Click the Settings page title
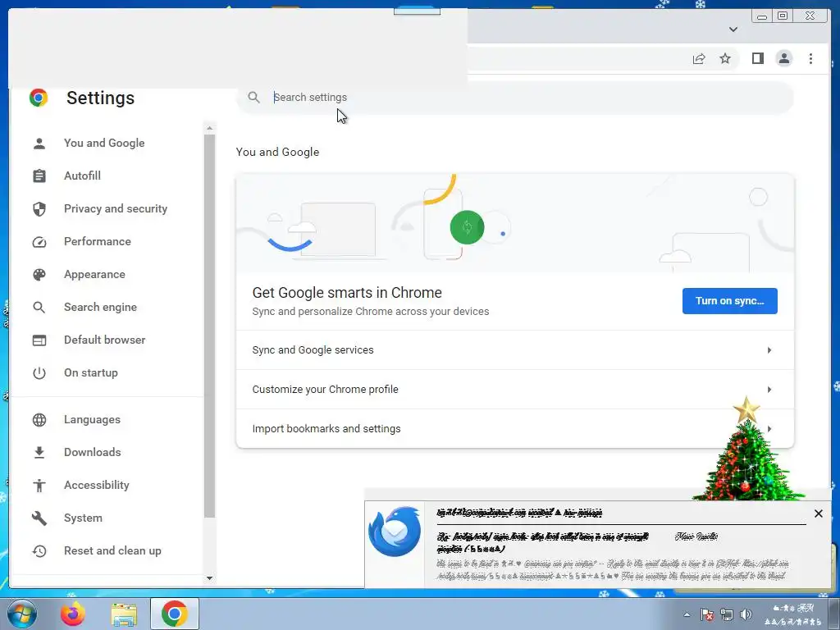840x630 pixels. 100,98
